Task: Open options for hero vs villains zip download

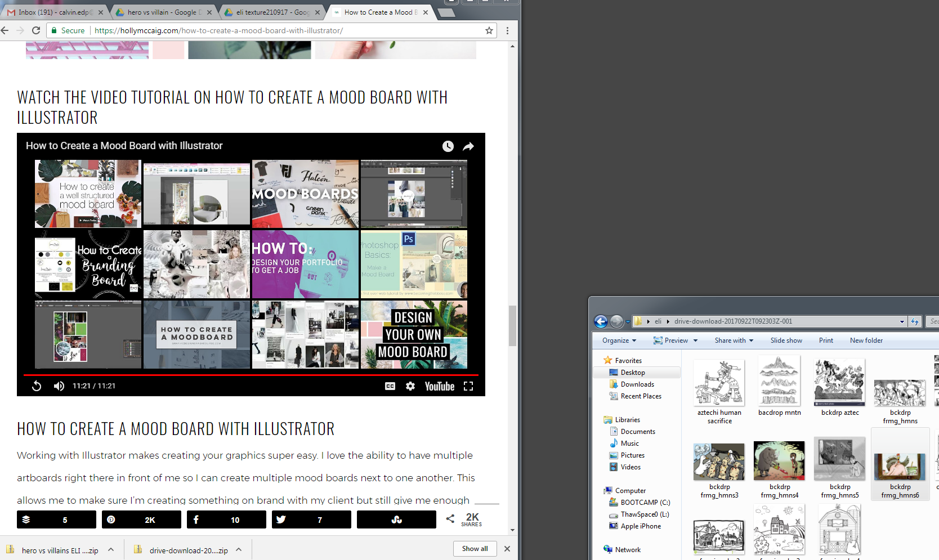Action: pyautogui.click(x=111, y=550)
